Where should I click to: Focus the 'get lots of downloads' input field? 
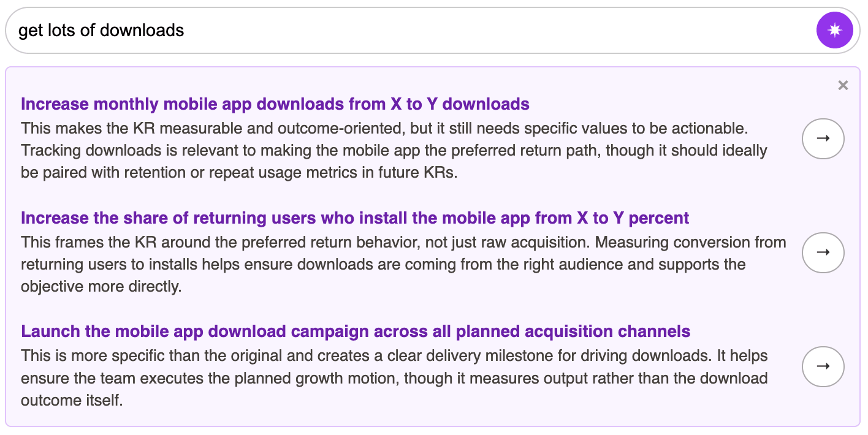click(429, 30)
